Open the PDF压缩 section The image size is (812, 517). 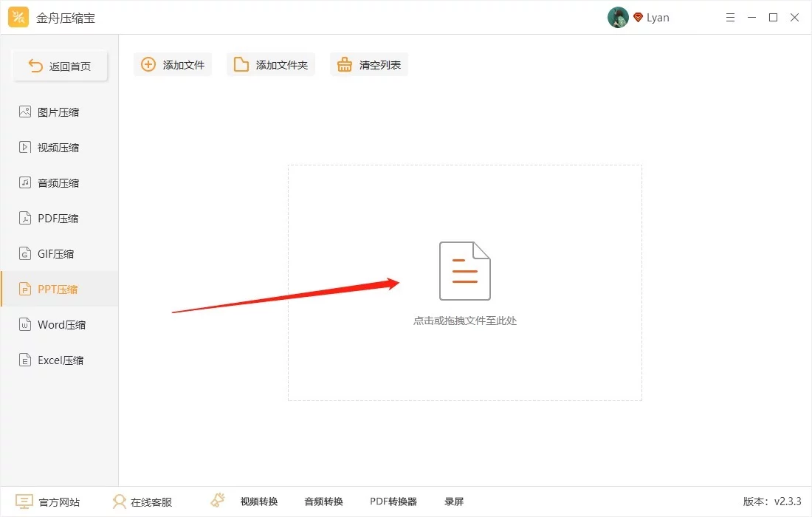(60, 219)
